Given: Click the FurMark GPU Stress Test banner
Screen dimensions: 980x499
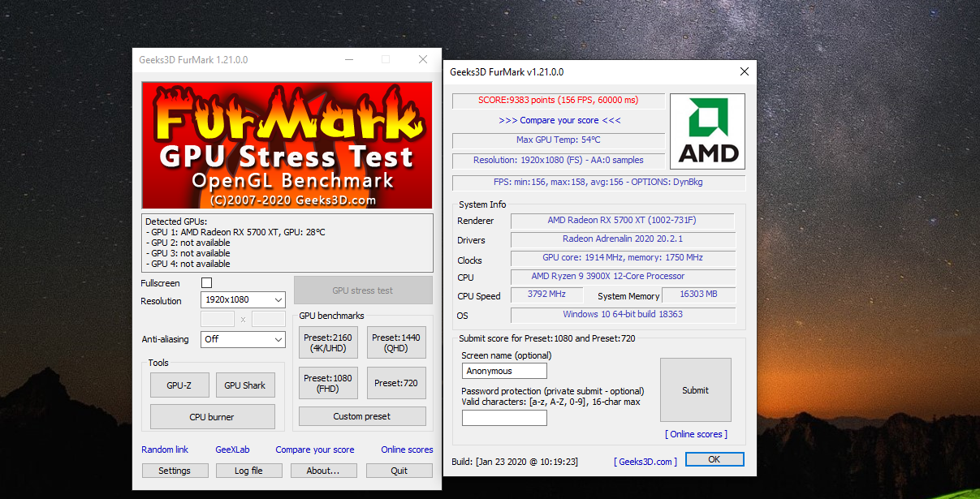Looking at the screenshot, I should [287, 145].
